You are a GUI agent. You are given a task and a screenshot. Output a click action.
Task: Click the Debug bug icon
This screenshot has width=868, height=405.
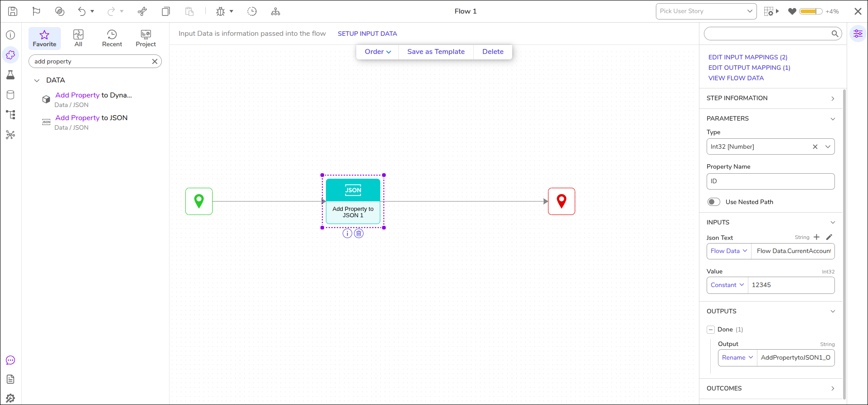click(x=221, y=11)
